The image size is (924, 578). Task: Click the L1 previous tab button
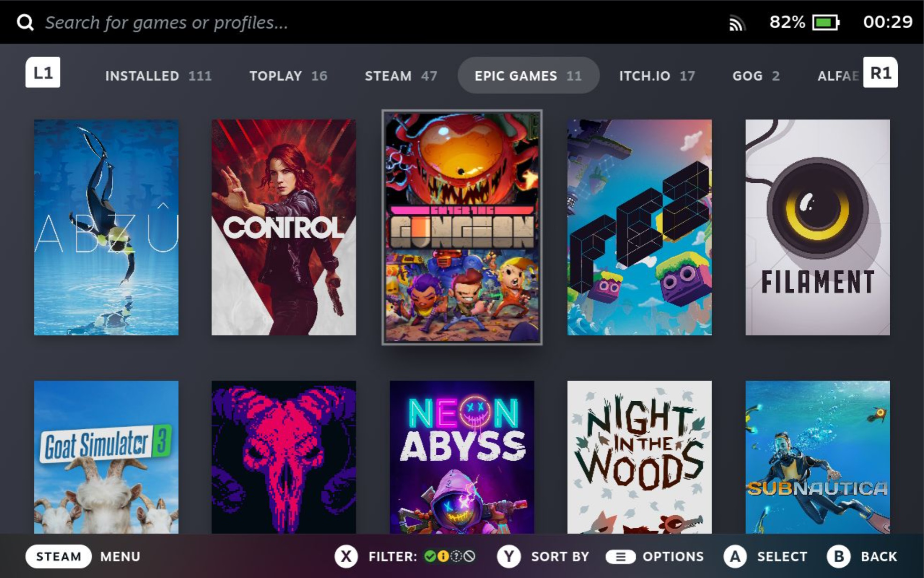(x=43, y=73)
